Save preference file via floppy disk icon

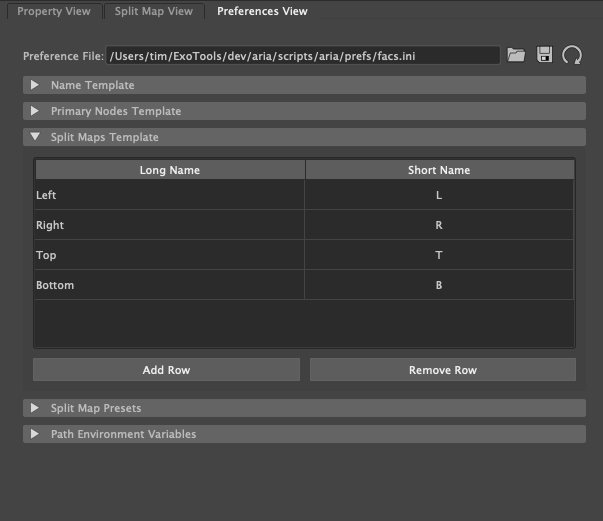(x=544, y=55)
